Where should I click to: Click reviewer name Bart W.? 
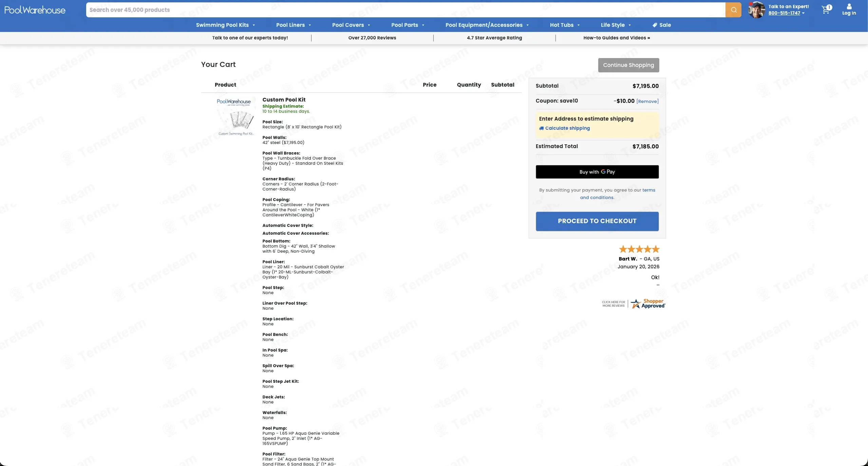(x=628, y=259)
